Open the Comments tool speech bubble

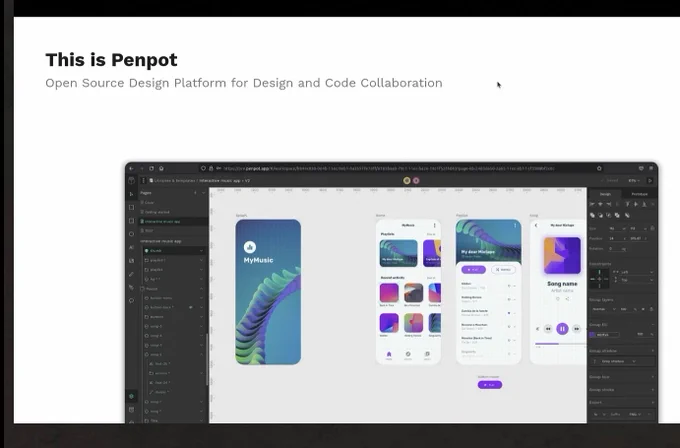click(131, 301)
